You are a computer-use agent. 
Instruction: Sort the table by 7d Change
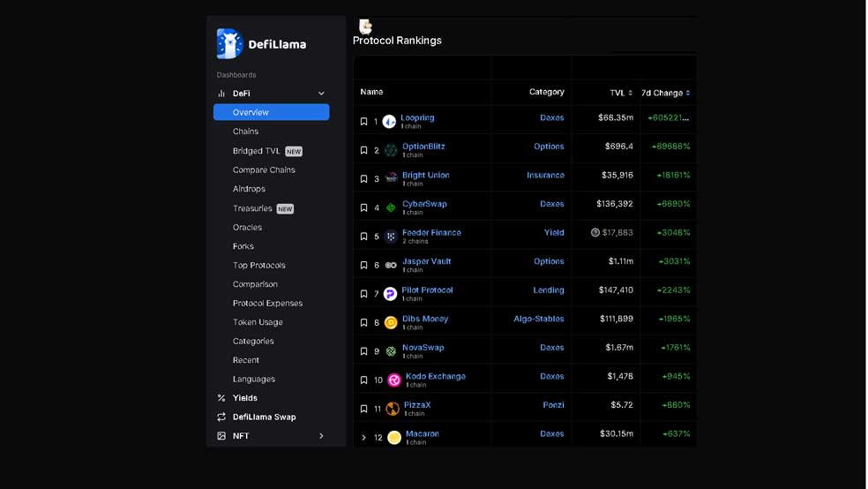(x=666, y=93)
